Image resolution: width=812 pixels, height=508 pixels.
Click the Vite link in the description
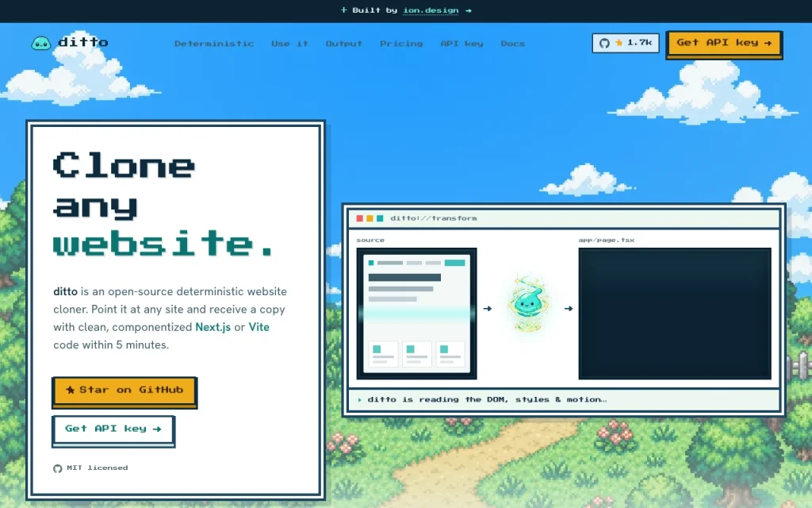click(x=259, y=327)
